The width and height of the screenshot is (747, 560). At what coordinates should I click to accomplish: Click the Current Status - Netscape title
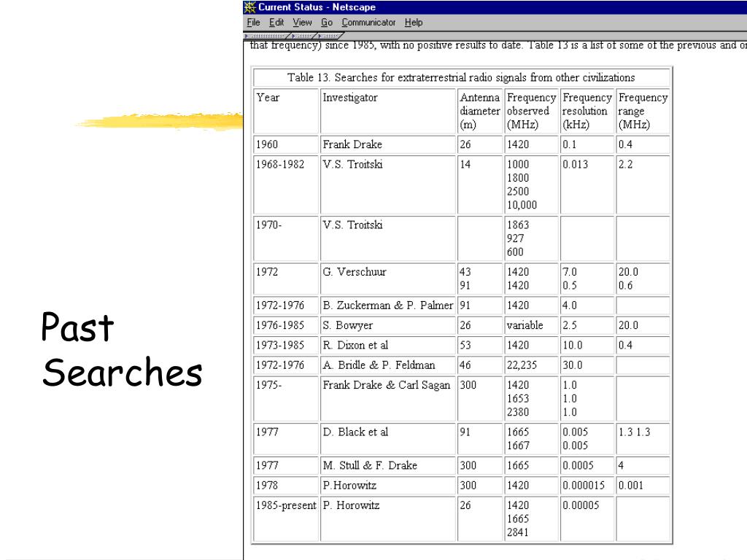pos(317,7)
